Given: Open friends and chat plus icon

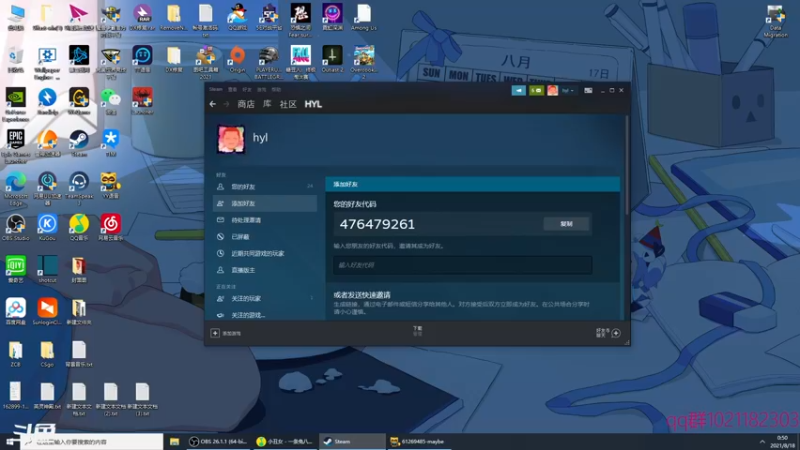Looking at the screenshot, I should (x=616, y=333).
